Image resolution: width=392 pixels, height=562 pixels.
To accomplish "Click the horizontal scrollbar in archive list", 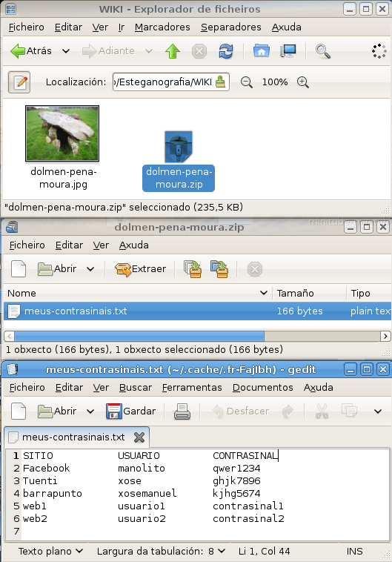I will click(x=197, y=336).
